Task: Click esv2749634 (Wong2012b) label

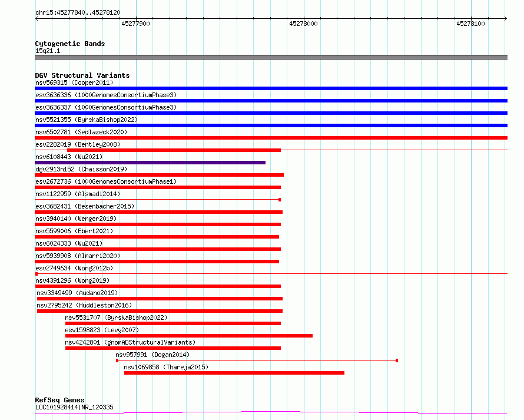Action: [74, 268]
